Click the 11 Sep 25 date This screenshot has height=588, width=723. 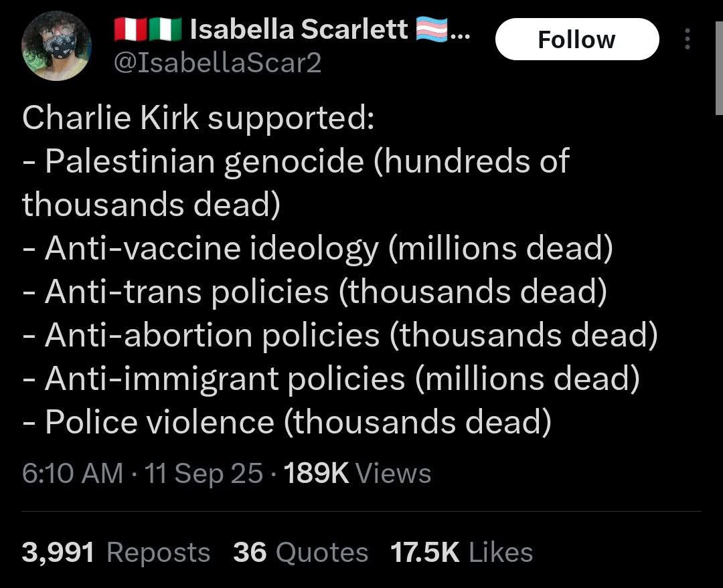click(204, 474)
